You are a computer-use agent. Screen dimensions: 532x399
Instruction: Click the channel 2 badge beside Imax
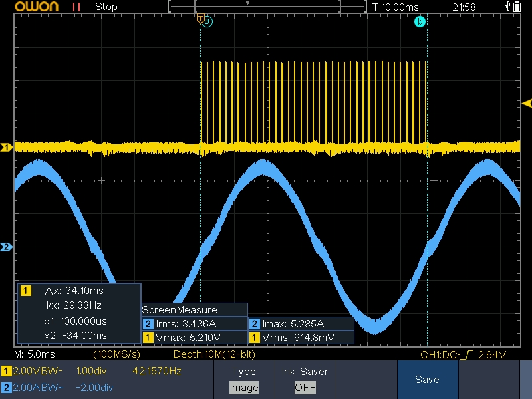[x=255, y=324]
